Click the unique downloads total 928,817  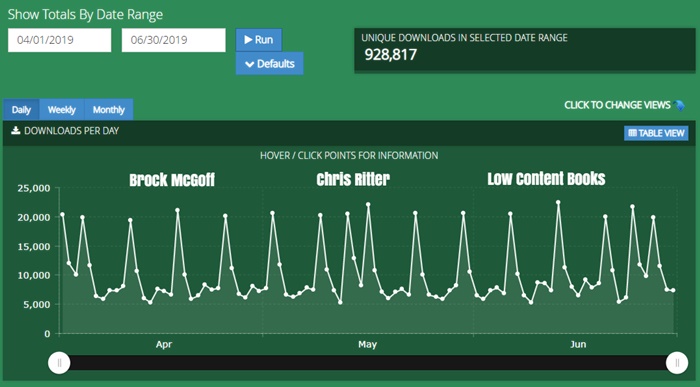click(x=391, y=54)
